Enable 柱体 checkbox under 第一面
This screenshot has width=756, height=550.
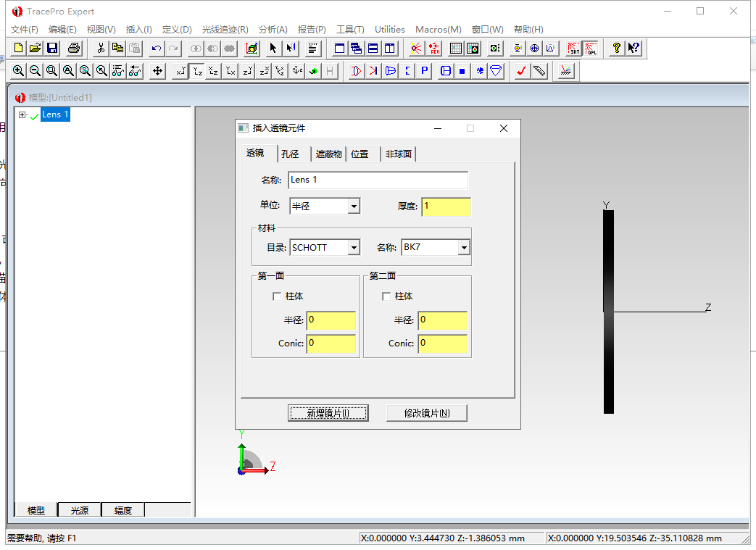coord(277,296)
